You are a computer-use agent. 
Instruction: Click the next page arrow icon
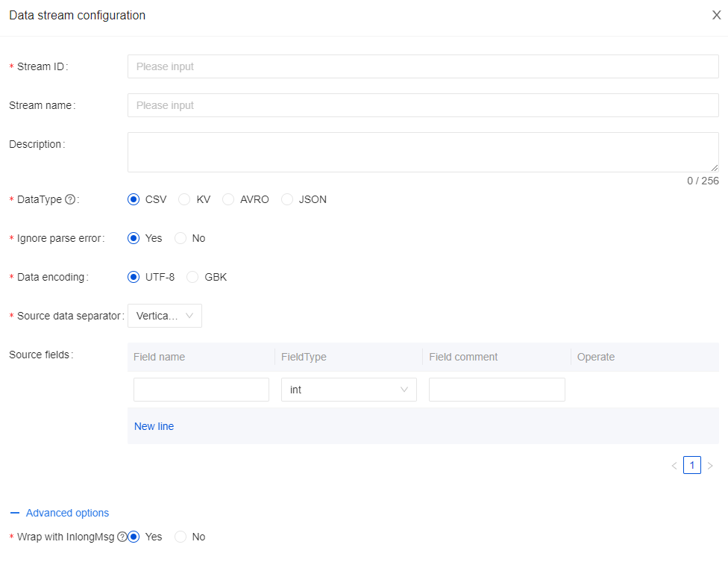coord(710,466)
